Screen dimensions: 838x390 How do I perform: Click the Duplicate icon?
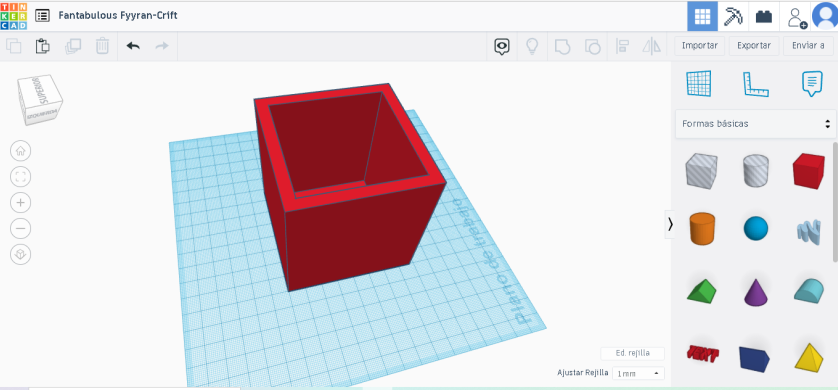(x=73, y=46)
